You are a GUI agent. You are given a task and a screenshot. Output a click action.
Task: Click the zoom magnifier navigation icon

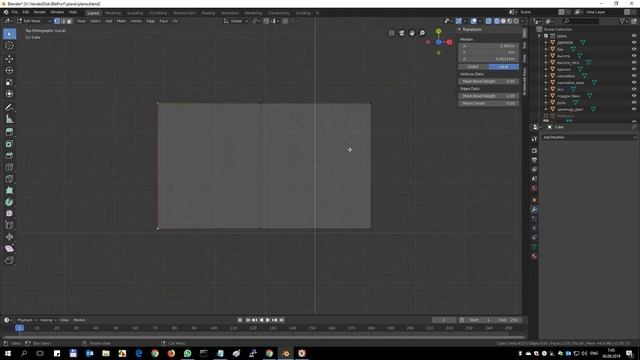(422, 33)
